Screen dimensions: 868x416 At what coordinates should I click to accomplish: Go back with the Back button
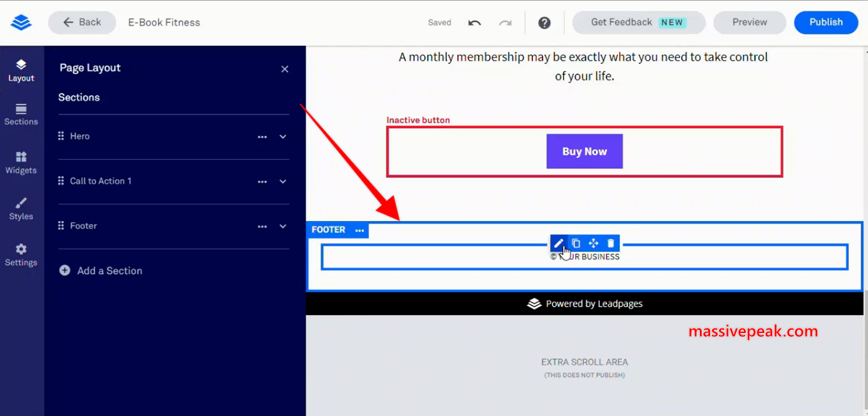pyautogui.click(x=82, y=22)
